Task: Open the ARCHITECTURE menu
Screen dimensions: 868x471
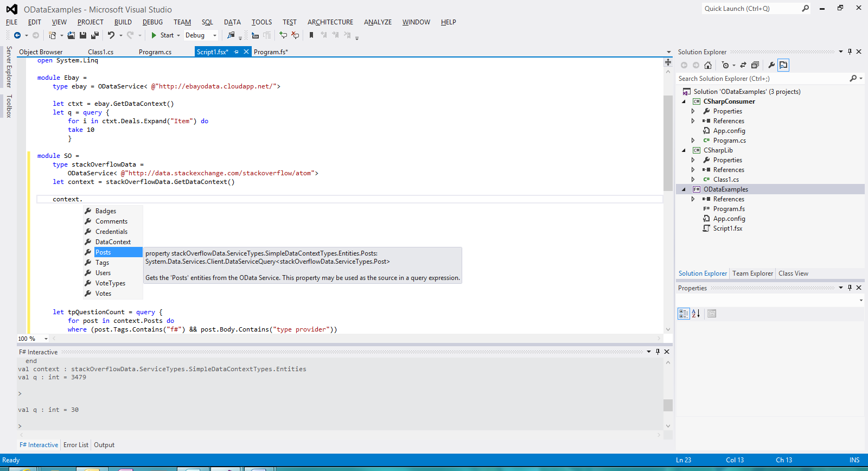Action: pyautogui.click(x=330, y=22)
